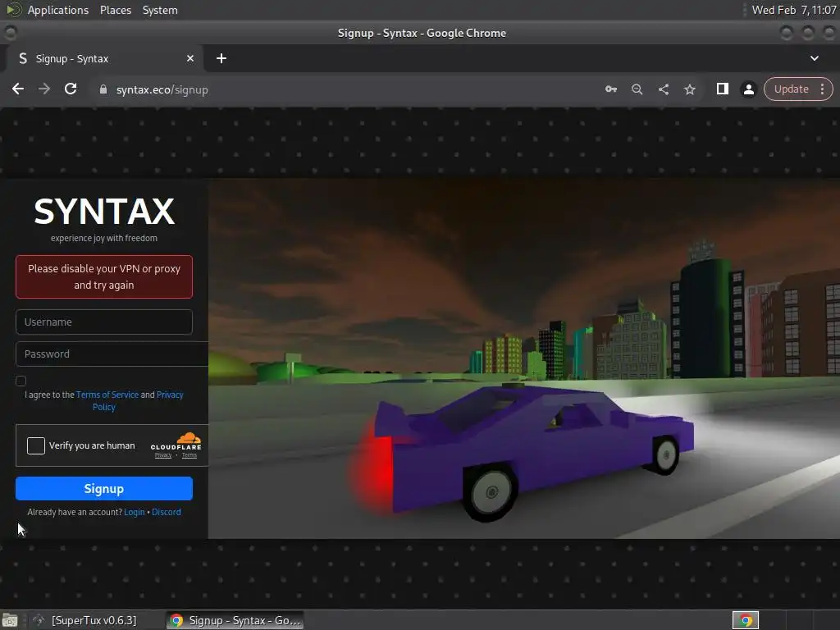Focus the Password field

(x=112, y=354)
